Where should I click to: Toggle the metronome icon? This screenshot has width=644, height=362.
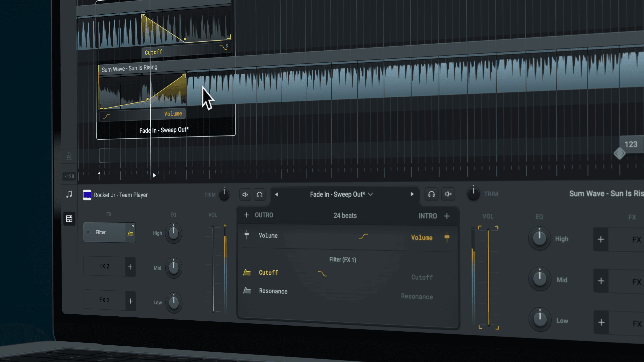[x=69, y=156]
